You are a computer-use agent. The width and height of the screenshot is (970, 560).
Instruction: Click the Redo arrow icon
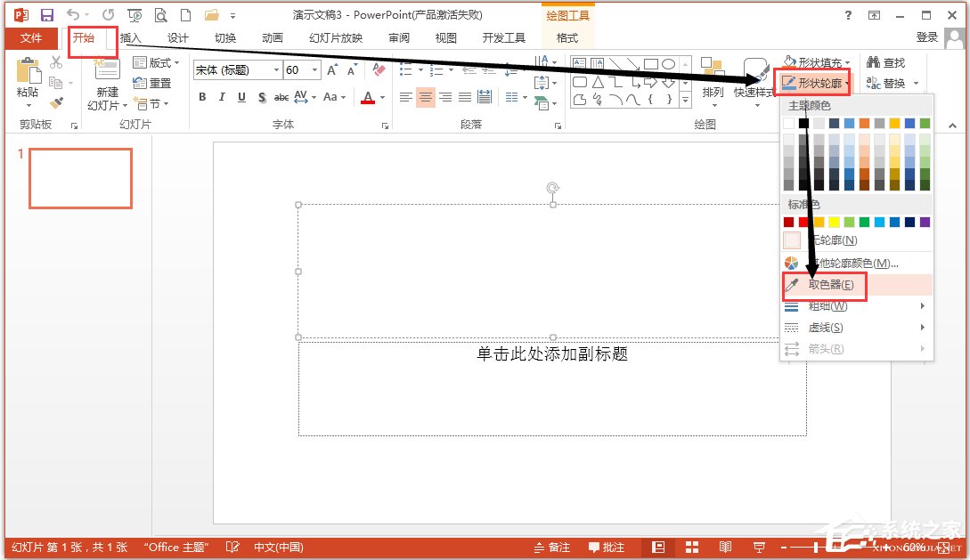[109, 14]
